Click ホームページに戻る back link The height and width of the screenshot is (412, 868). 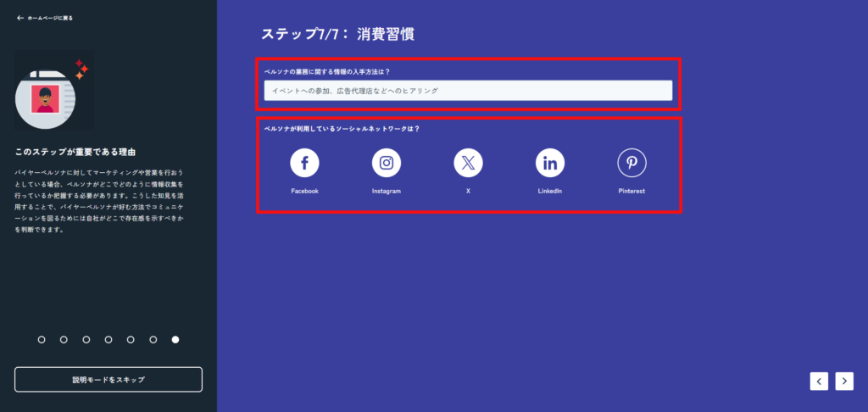coord(45,18)
